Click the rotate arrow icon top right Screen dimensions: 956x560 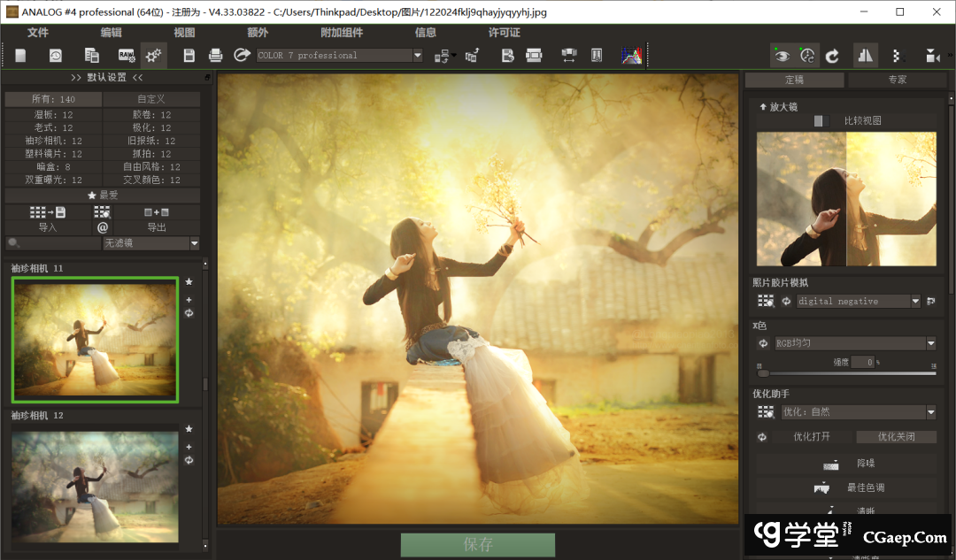pos(832,56)
